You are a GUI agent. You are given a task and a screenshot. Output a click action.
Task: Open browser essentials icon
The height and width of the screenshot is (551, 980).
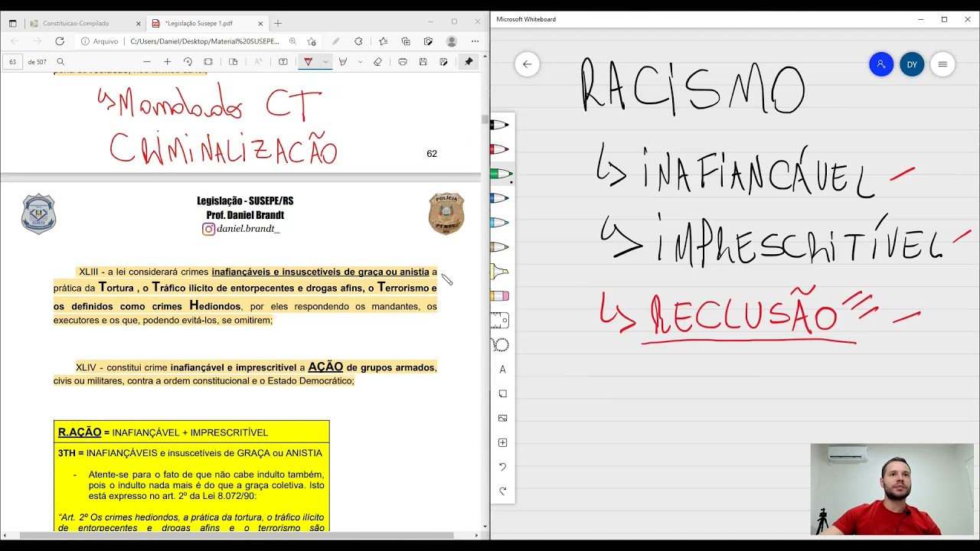(x=428, y=41)
